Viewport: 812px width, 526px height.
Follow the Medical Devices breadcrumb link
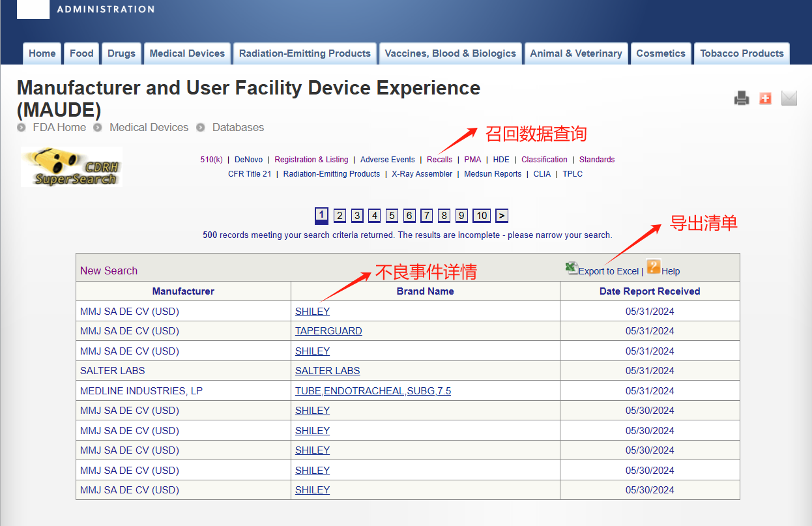149,128
